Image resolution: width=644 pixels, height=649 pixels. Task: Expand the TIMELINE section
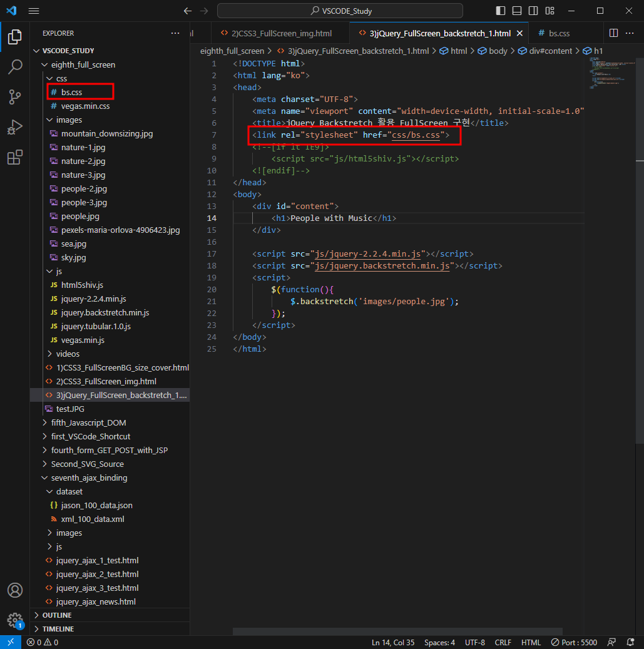[x=110, y=629]
